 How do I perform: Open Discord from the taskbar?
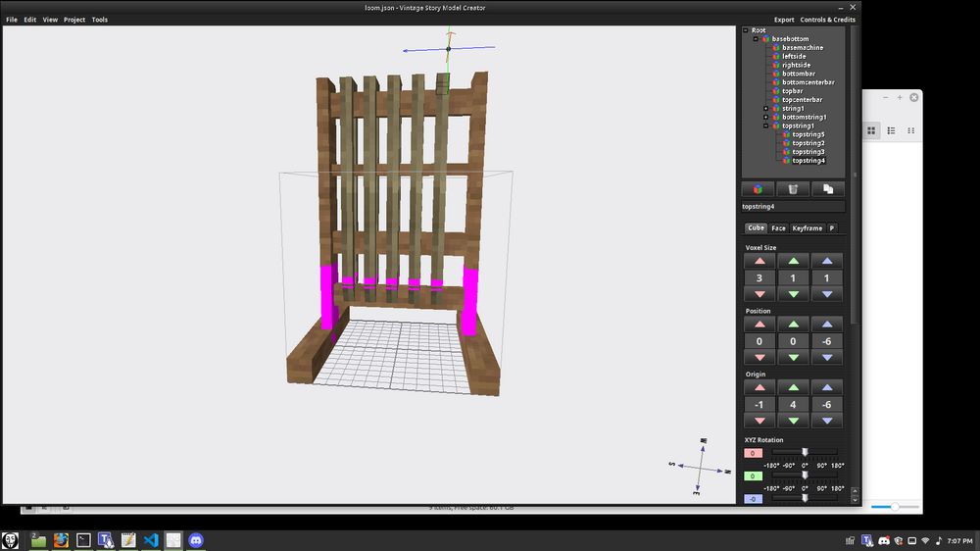tap(196, 540)
